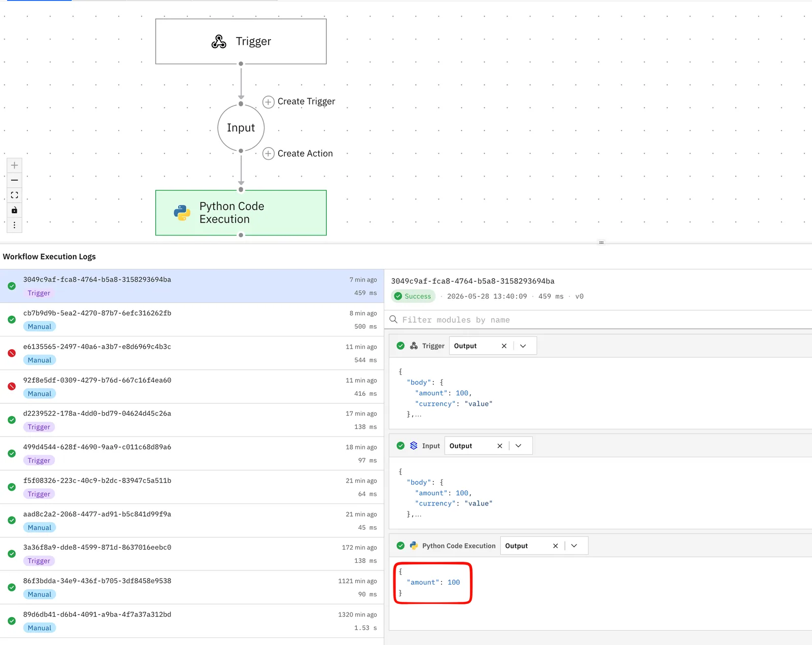Open execution log aad8c2a2-2068-4477-ad91-b5c841d99f9a
Screen dimensions: 812x645
[x=192, y=521]
